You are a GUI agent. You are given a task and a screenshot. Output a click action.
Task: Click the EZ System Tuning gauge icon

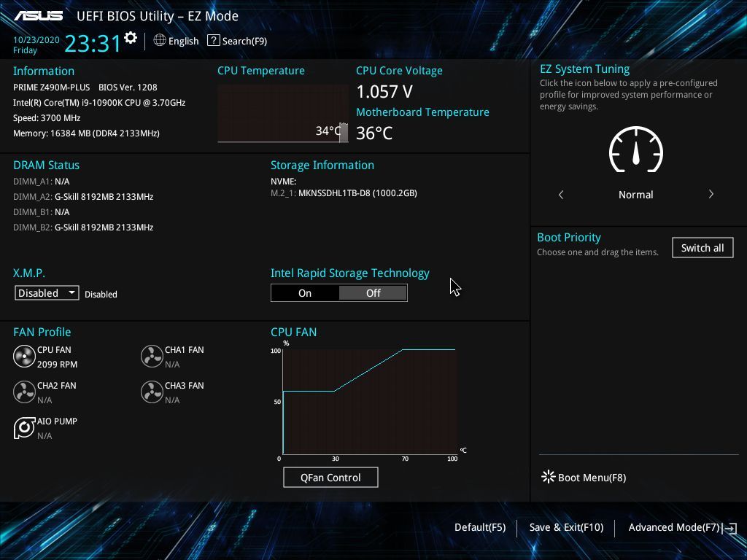pyautogui.click(x=635, y=149)
